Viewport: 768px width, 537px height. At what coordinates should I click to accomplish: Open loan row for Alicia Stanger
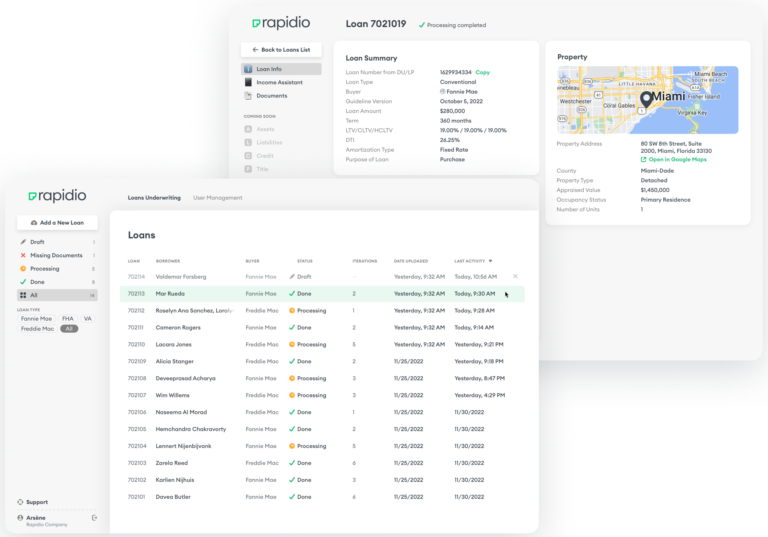[x=322, y=362]
